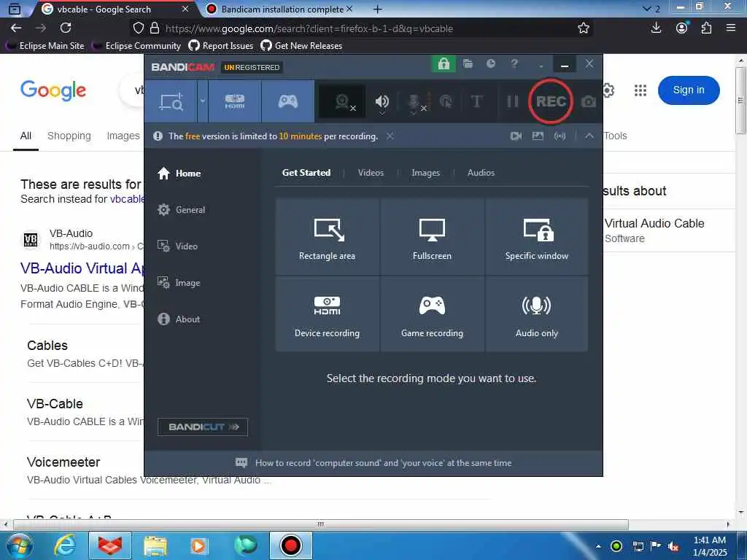Open General settings in Bandicam sidebar
The height and width of the screenshot is (560, 747).
point(181,209)
